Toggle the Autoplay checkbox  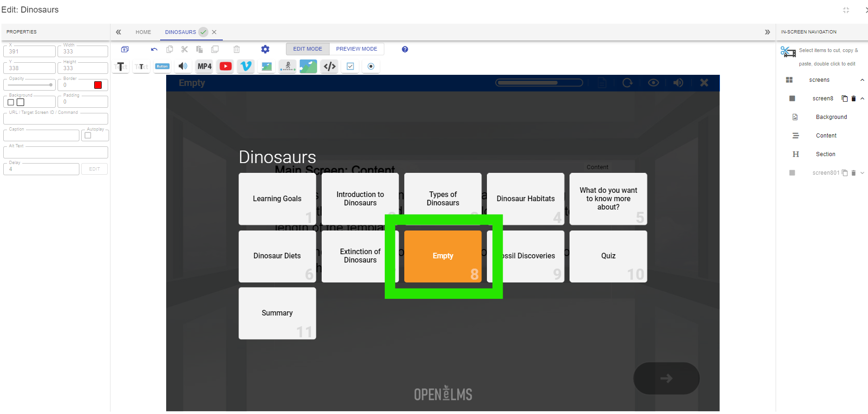pyautogui.click(x=88, y=136)
